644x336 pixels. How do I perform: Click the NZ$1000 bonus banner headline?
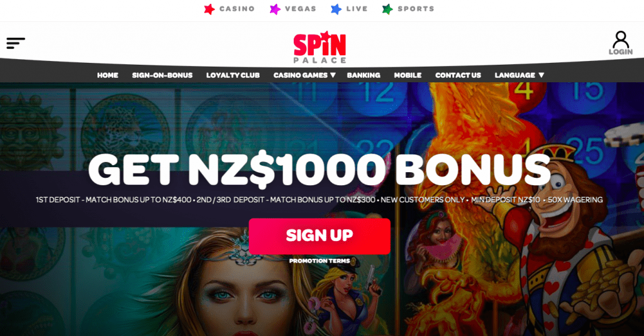pyautogui.click(x=319, y=170)
